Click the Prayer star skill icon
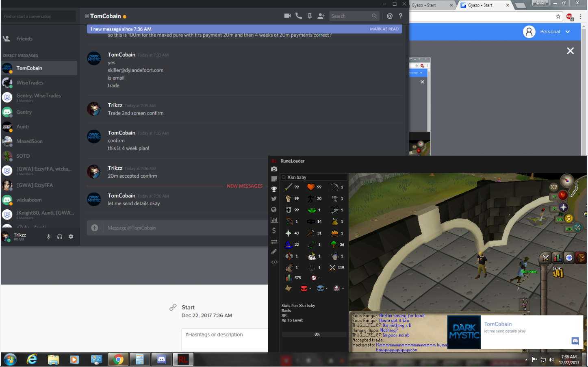This screenshot has width=588, height=367. (x=288, y=233)
